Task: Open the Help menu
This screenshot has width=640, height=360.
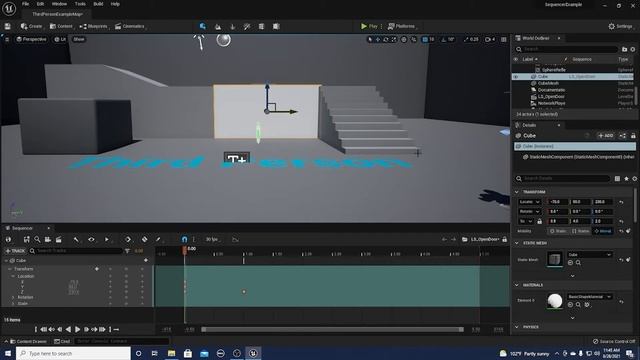Action: [x=115, y=4]
